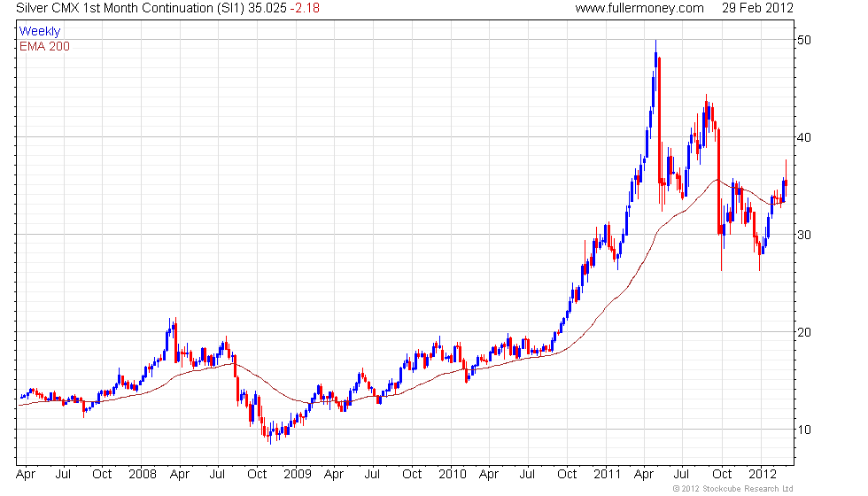Click the 'EMA 200' legend label
868x496 pixels.
click(x=45, y=46)
